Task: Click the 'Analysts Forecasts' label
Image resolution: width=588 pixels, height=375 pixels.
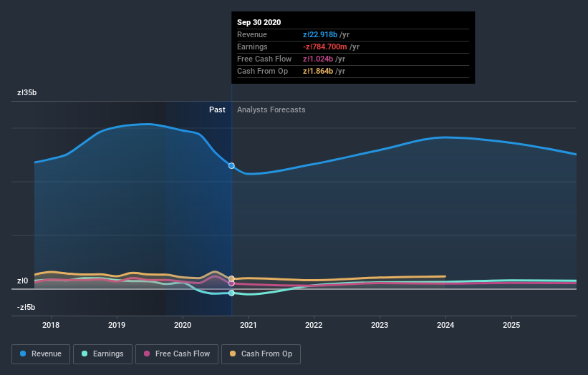Action: coord(271,109)
